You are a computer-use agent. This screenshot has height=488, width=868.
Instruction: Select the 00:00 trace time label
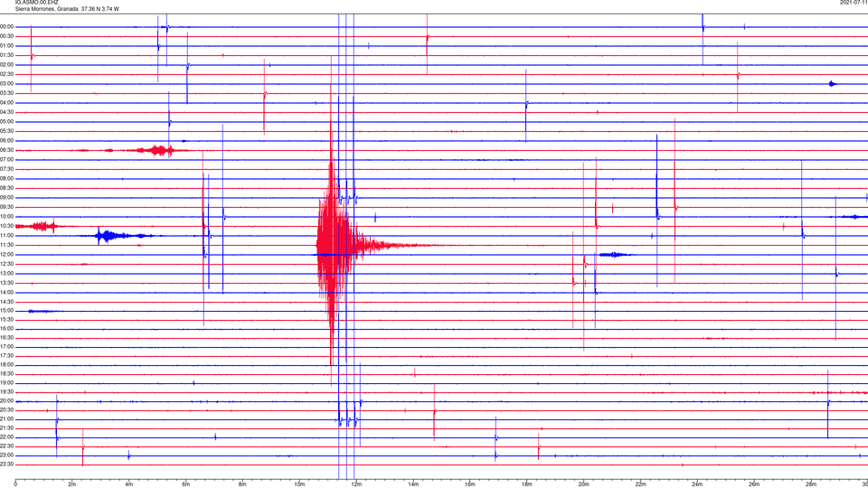click(x=7, y=26)
